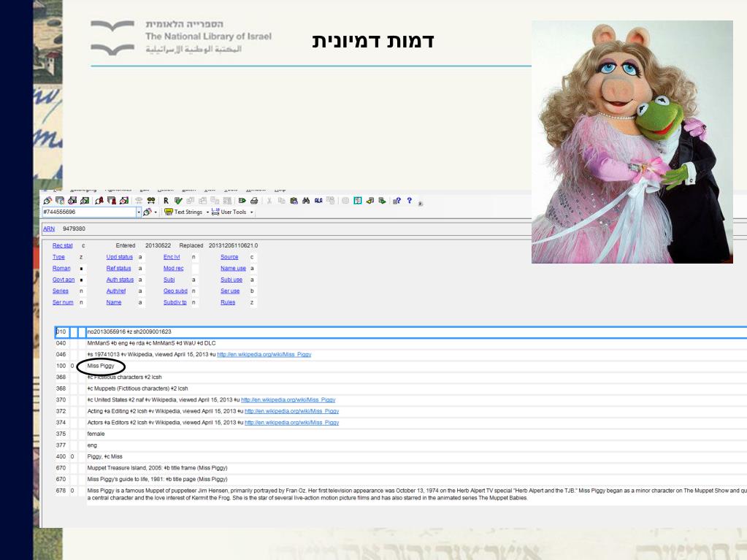Click the Type fixed field link
Viewport: 747px width, 560px height.
click(x=58, y=257)
